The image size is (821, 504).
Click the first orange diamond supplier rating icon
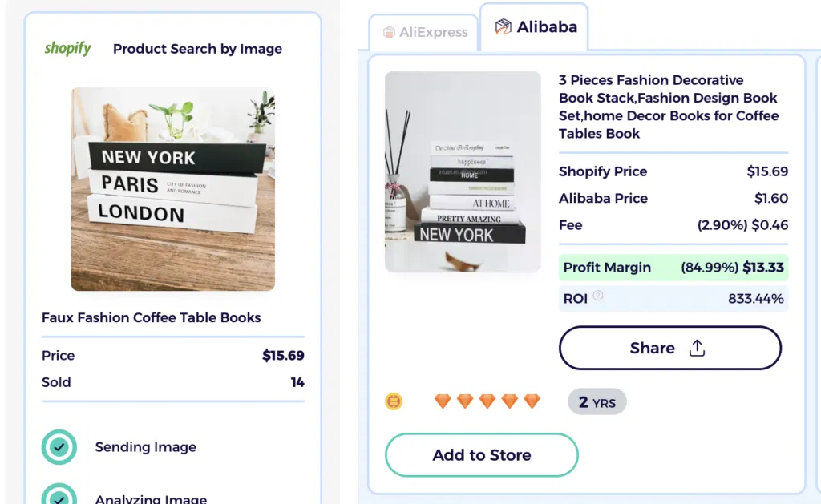click(x=443, y=401)
